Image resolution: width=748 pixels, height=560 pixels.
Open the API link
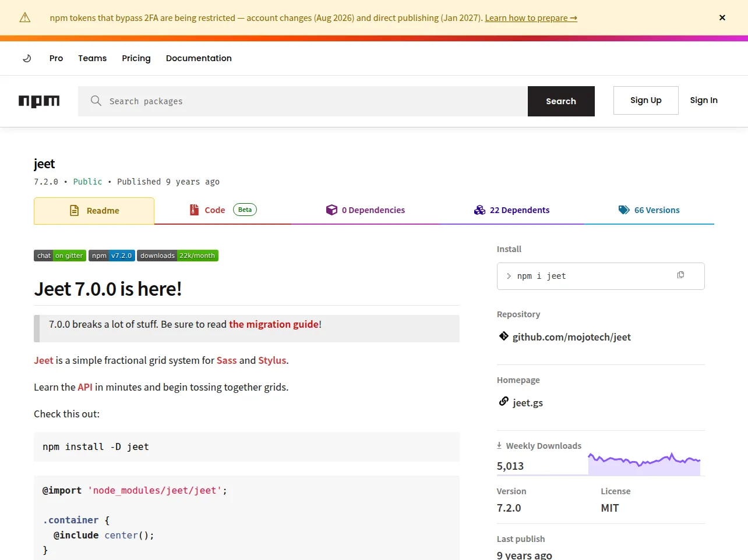coord(85,387)
